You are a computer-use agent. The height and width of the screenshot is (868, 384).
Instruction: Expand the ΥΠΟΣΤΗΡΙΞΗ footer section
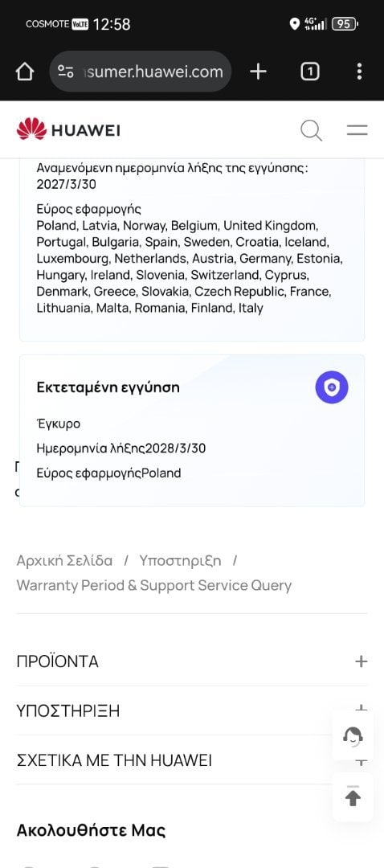(x=192, y=710)
